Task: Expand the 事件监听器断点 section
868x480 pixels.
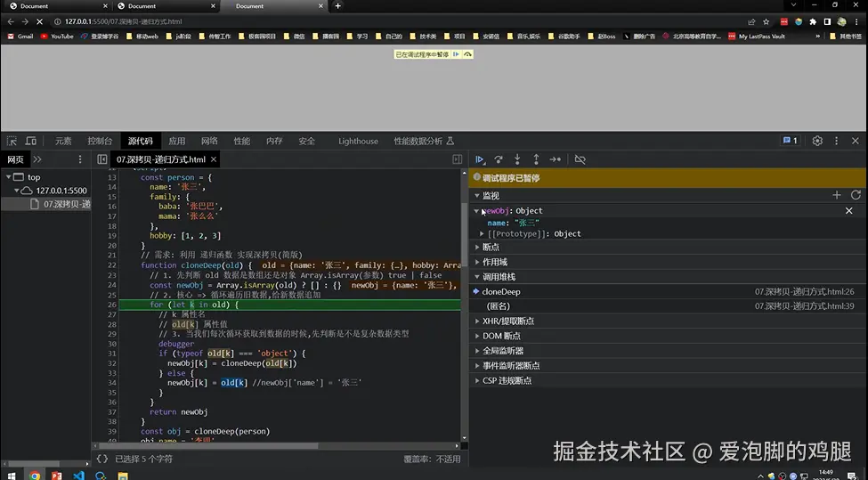Action: [477, 365]
